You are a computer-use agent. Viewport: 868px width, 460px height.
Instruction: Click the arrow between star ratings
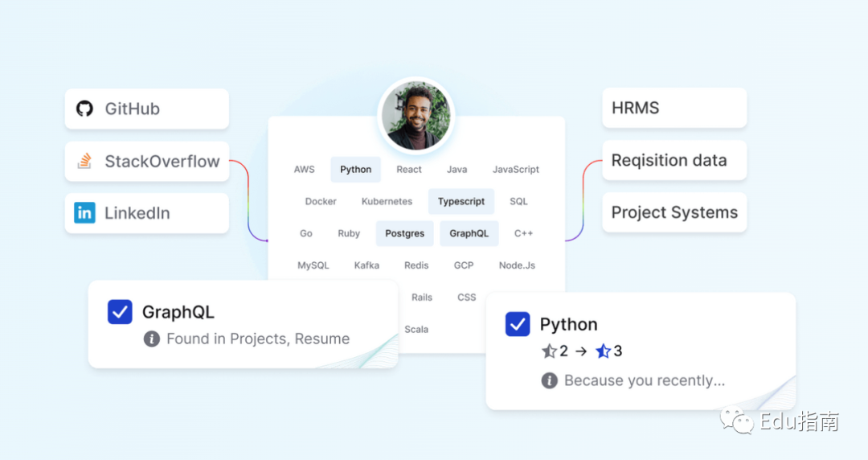pos(581,351)
